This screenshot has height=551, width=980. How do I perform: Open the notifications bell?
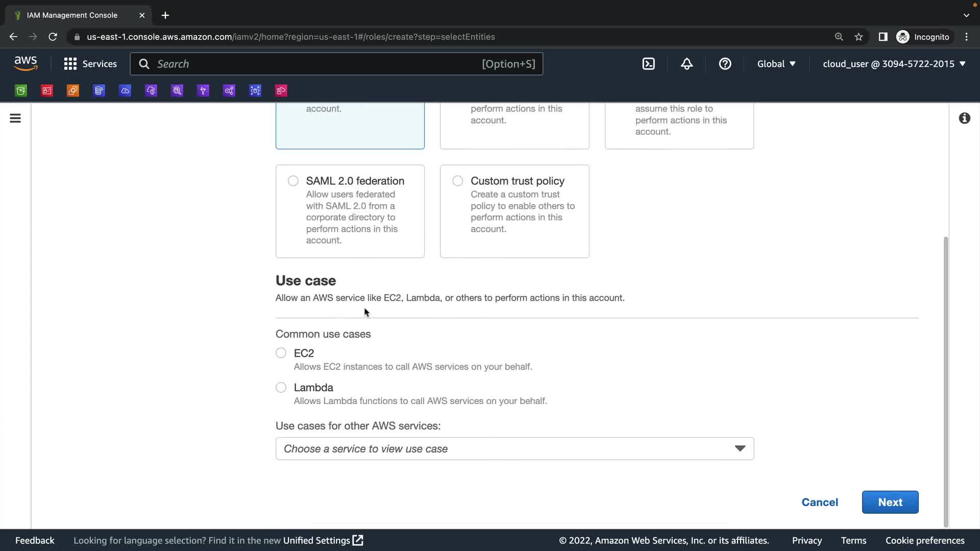(x=687, y=64)
